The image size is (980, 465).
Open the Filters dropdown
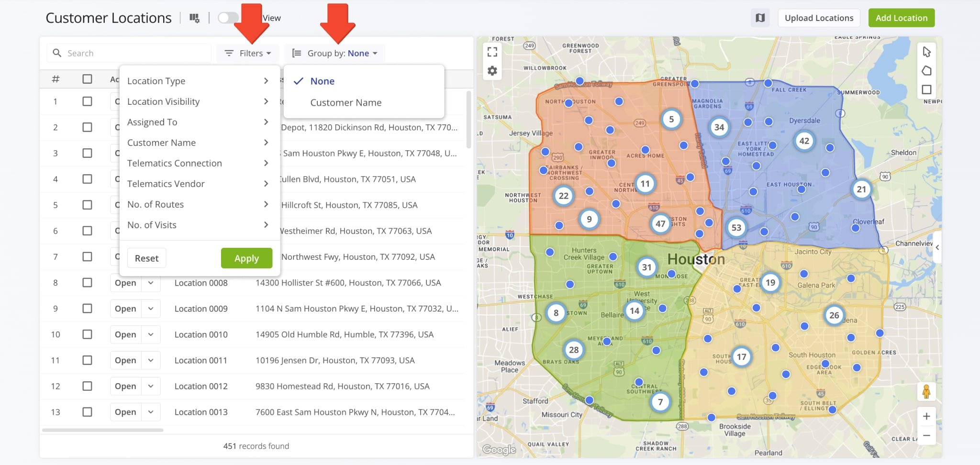click(248, 53)
